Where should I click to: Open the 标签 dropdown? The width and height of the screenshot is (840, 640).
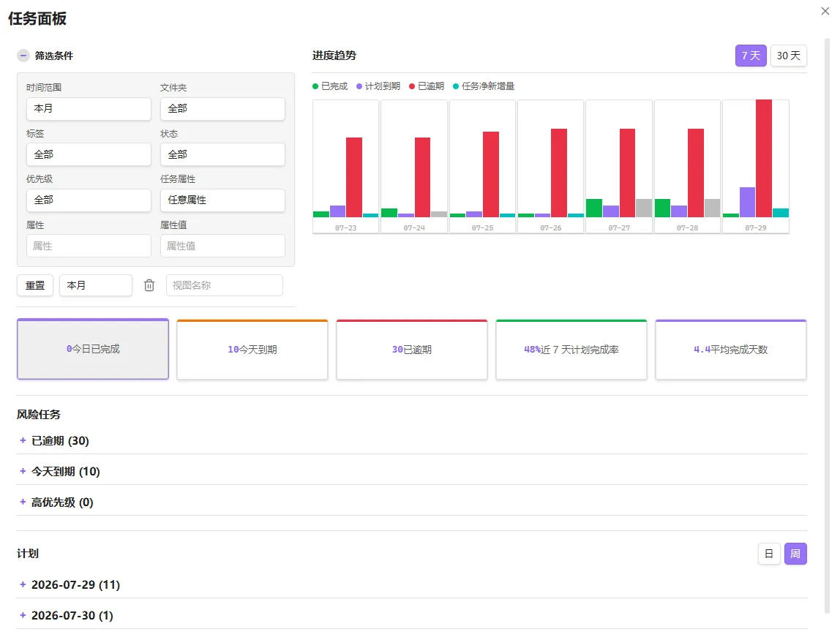(x=89, y=155)
